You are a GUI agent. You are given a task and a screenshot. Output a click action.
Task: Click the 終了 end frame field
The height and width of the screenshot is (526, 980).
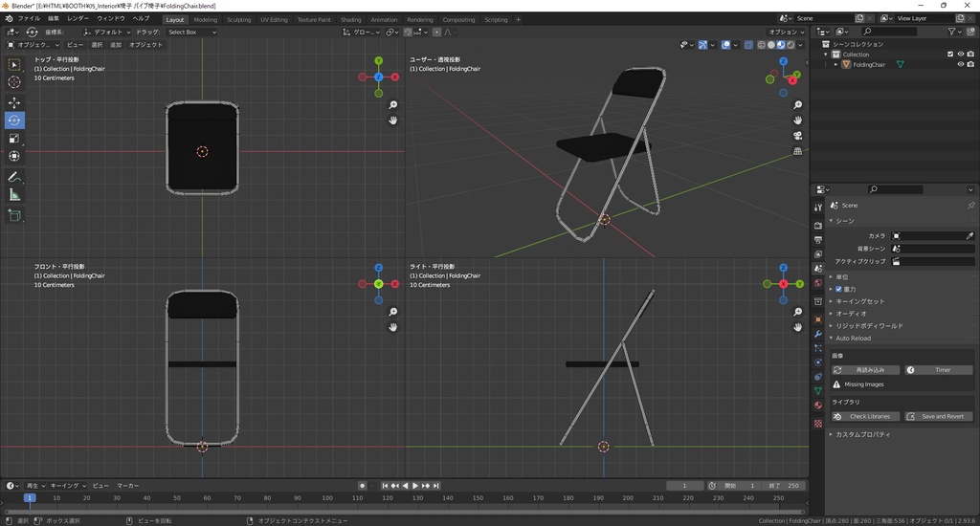784,486
